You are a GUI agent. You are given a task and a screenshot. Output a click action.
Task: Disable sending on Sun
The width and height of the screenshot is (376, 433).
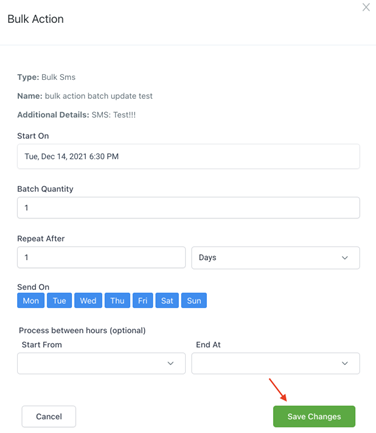(194, 300)
